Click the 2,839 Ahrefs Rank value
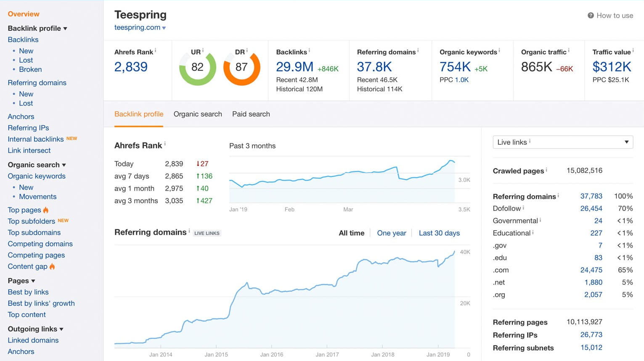The image size is (644, 361). [131, 67]
